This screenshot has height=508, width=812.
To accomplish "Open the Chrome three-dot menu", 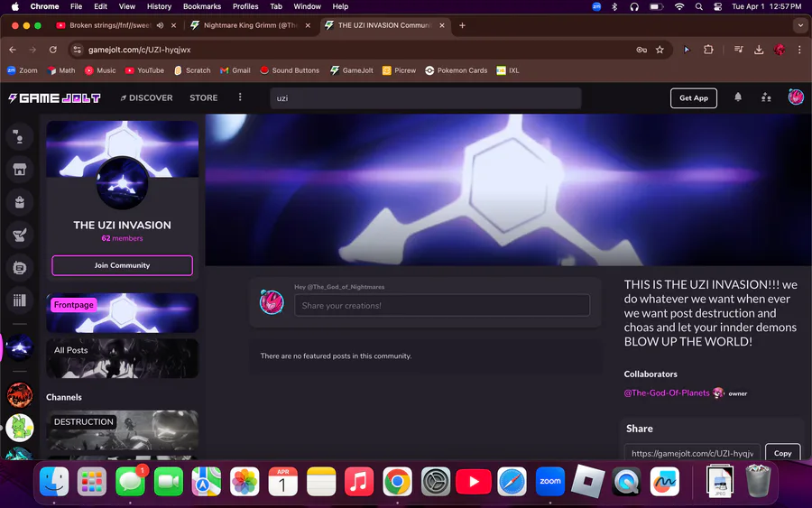I will [799, 50].
